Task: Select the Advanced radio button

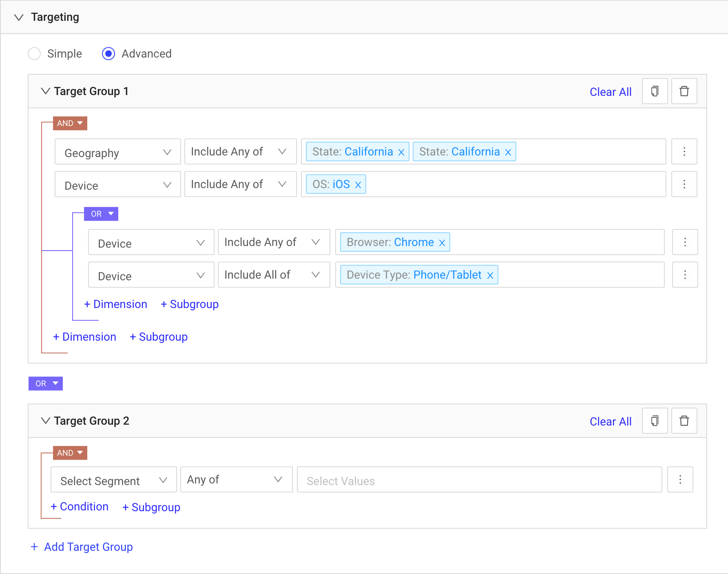Action: 108,53
